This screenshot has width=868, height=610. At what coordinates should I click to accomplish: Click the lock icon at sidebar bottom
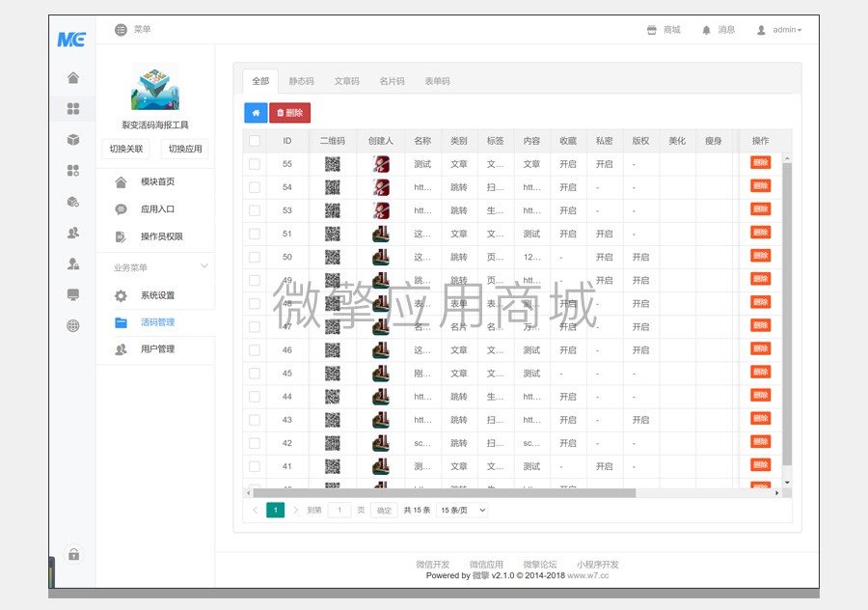pyautogui.click(x=72, y=555)
